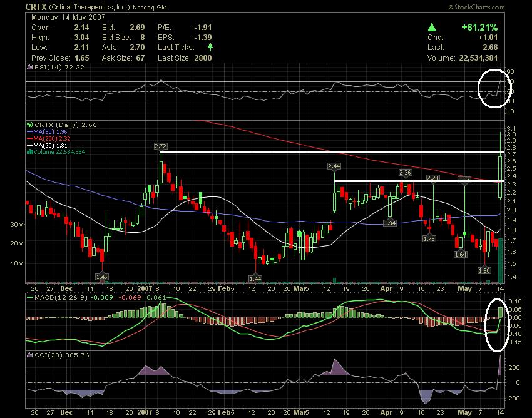Click the Open value 2.14

[81, 28]
